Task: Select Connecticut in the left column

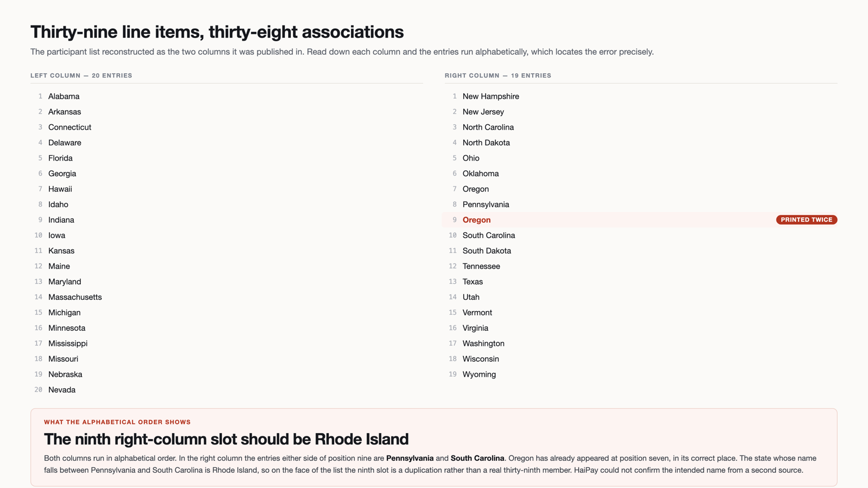Action: click(69, 127)
